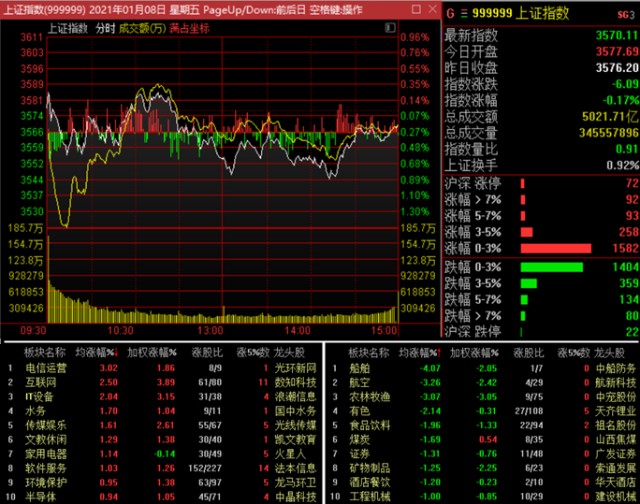Viewport: 640px width, 504px height.
Task: Click the 上证指数 title in quote panel
Action: click(545, 14)
